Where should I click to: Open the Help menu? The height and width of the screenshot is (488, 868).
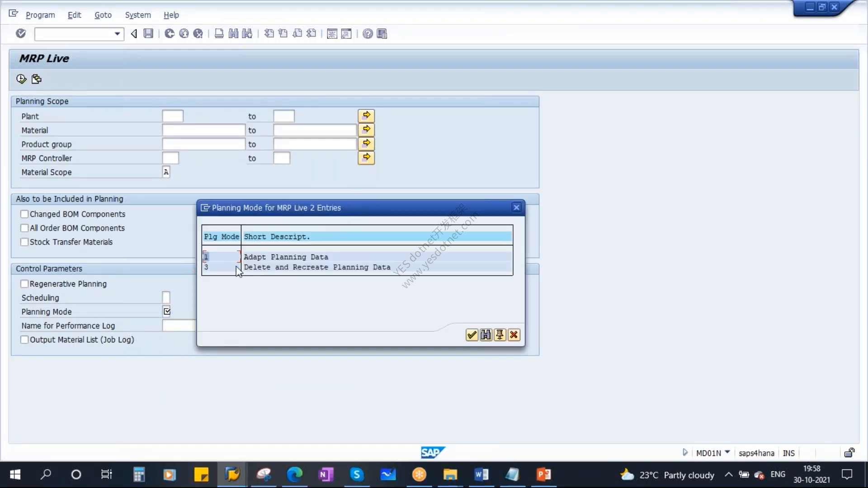pyautogui.click(x=171, y=15)
